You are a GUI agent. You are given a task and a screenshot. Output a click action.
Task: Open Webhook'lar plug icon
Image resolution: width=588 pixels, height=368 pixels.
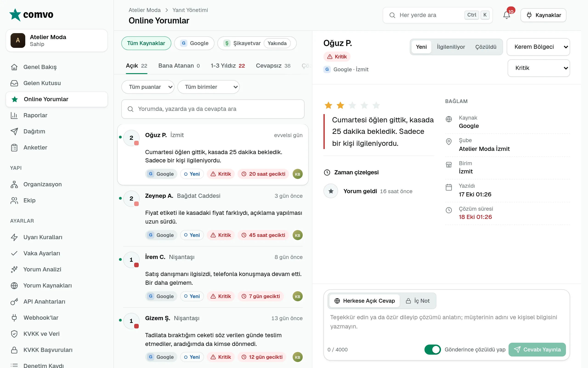click(x=14, y=318)
